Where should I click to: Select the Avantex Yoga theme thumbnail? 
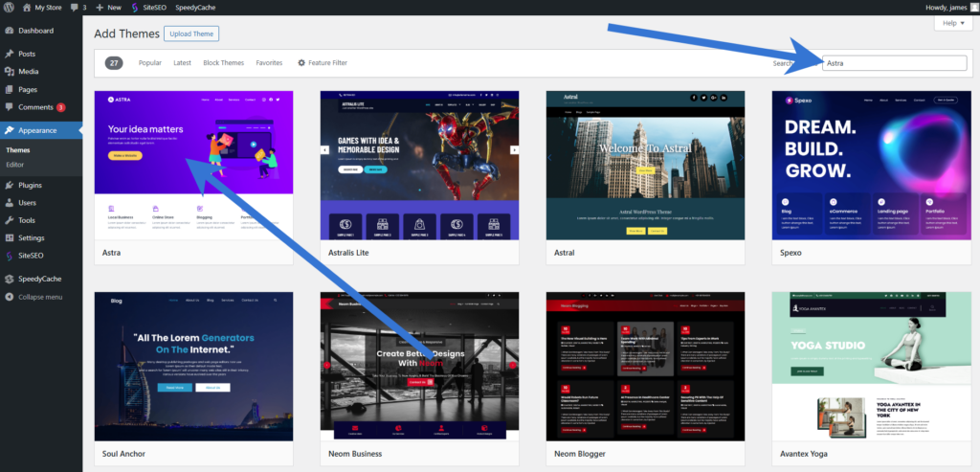(x=871, y=367)
